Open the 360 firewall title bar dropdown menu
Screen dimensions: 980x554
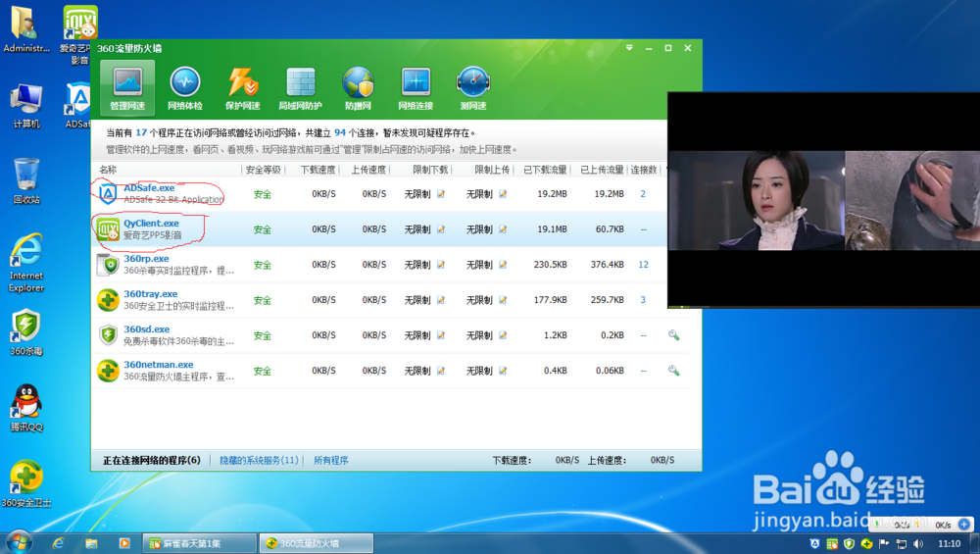[629, 48]
